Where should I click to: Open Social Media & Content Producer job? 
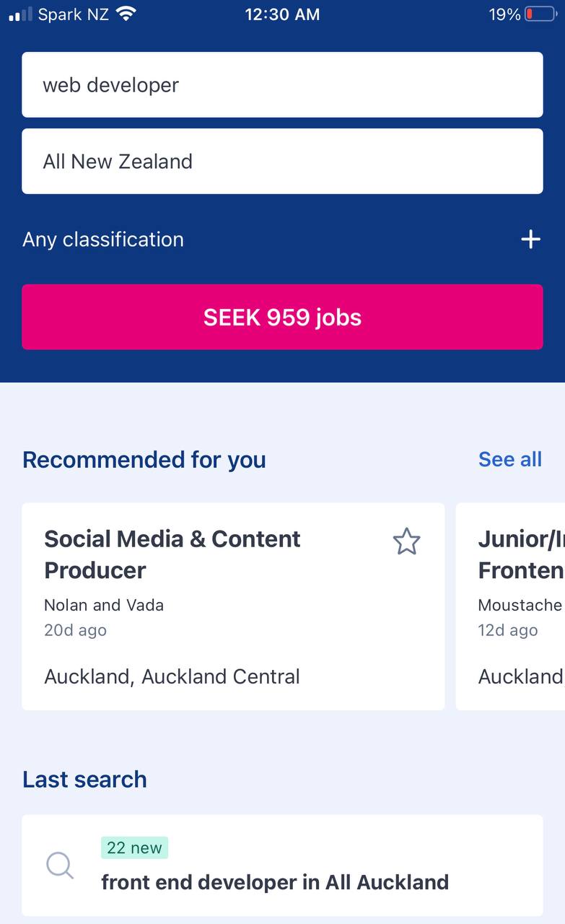[172, 554]
